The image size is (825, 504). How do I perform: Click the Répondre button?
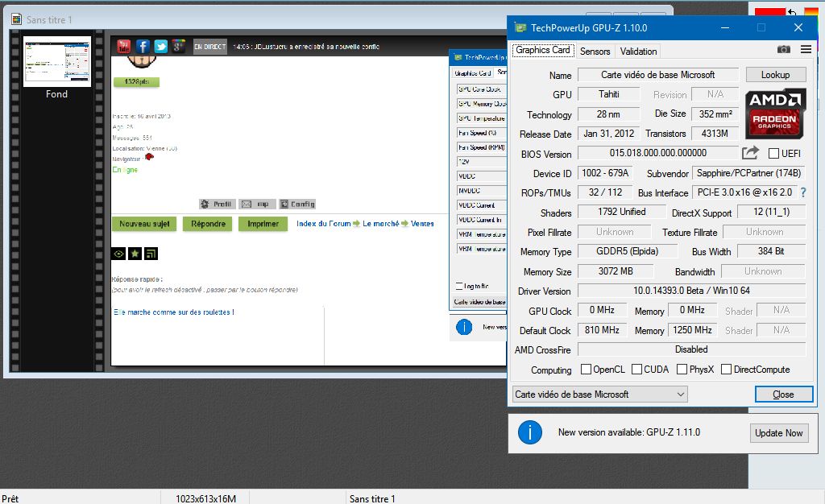pos(208,224)
